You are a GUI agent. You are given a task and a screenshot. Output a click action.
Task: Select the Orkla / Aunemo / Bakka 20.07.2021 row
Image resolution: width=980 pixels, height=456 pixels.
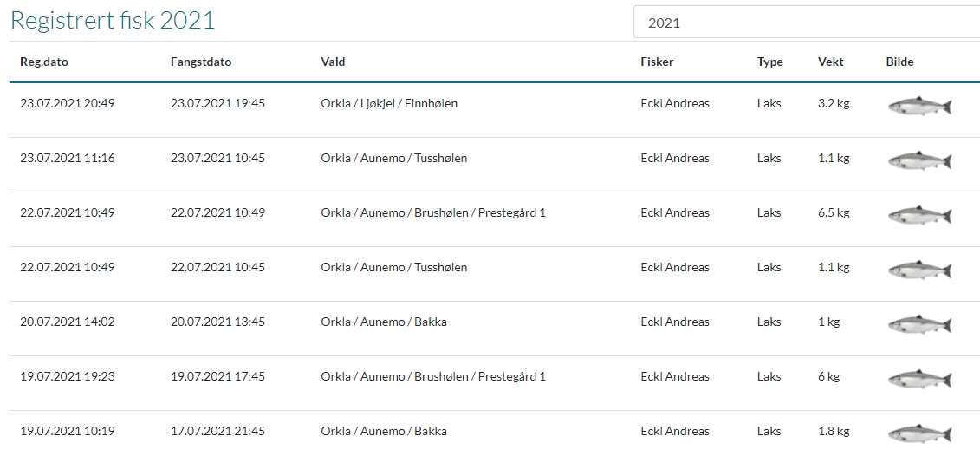[x=495, y=329]
